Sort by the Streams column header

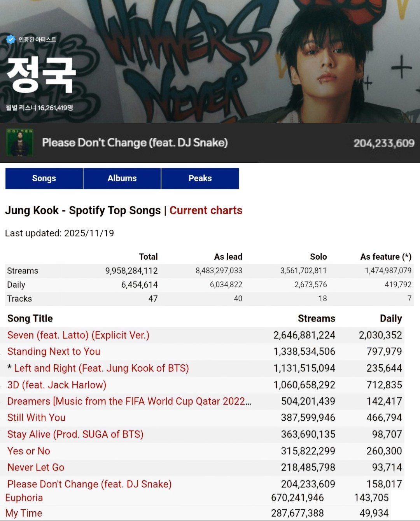[x=316, y=318]
